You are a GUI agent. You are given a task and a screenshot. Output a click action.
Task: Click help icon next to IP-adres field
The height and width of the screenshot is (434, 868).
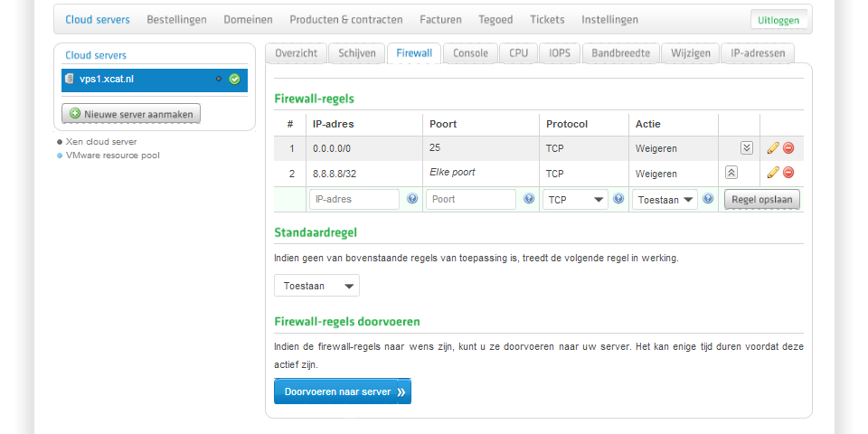point(412,199)
